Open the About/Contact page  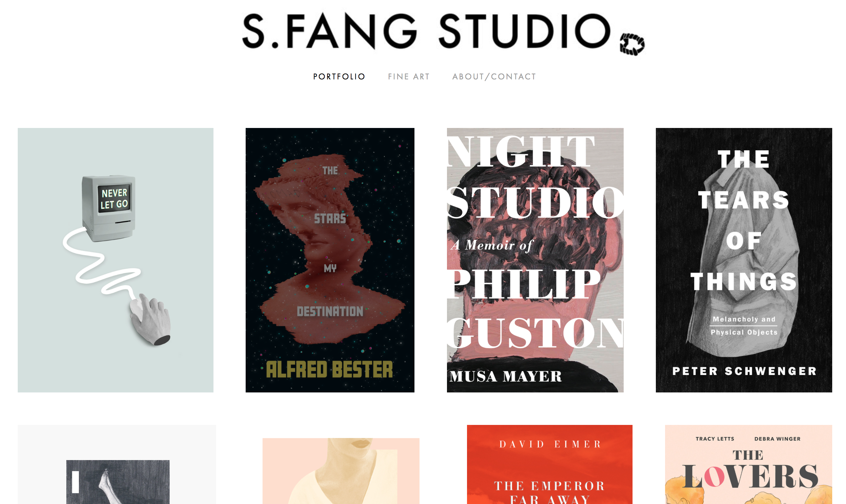click(494, 77)
